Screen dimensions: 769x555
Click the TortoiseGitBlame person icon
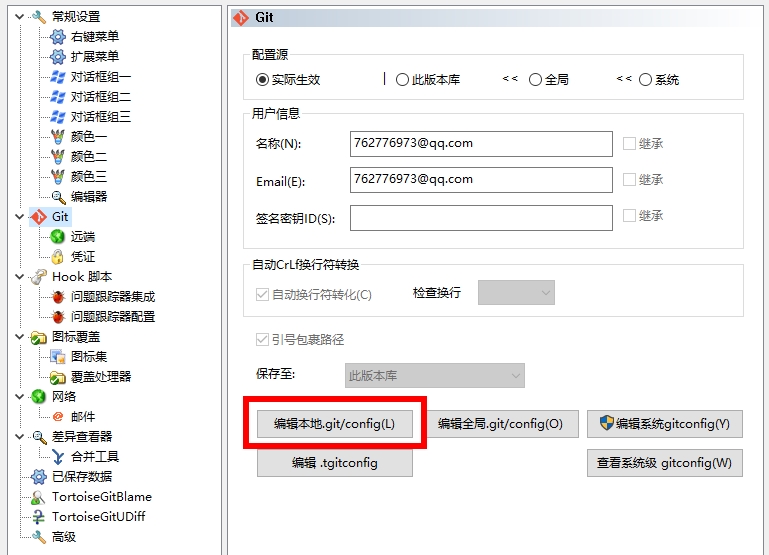tap(38, 497)
